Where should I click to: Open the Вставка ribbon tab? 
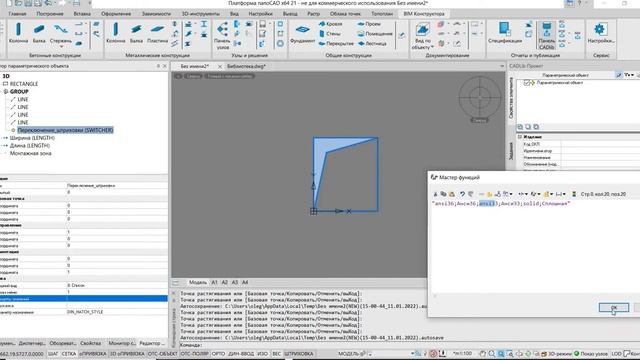tap(82, 14)
